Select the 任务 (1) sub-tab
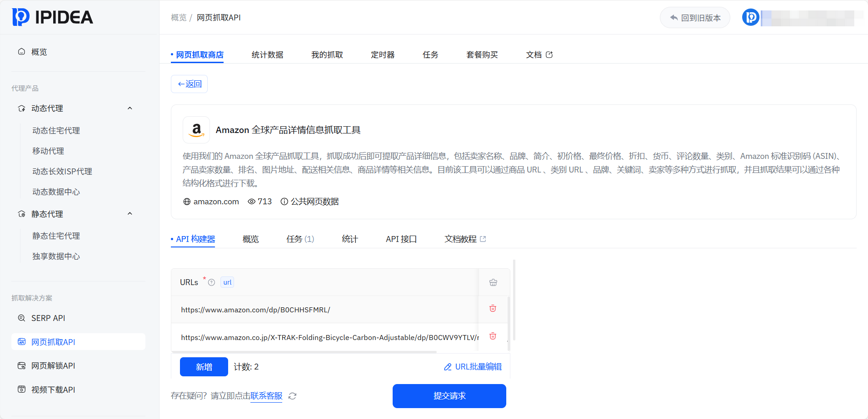Image resolution: width=868 pixels, height=419 pixels. 300,239
